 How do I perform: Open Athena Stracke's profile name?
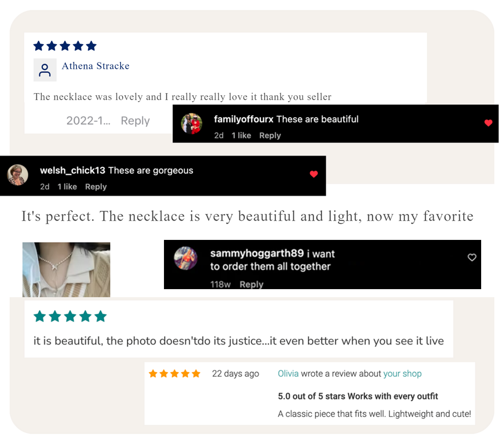pos(95,66)
